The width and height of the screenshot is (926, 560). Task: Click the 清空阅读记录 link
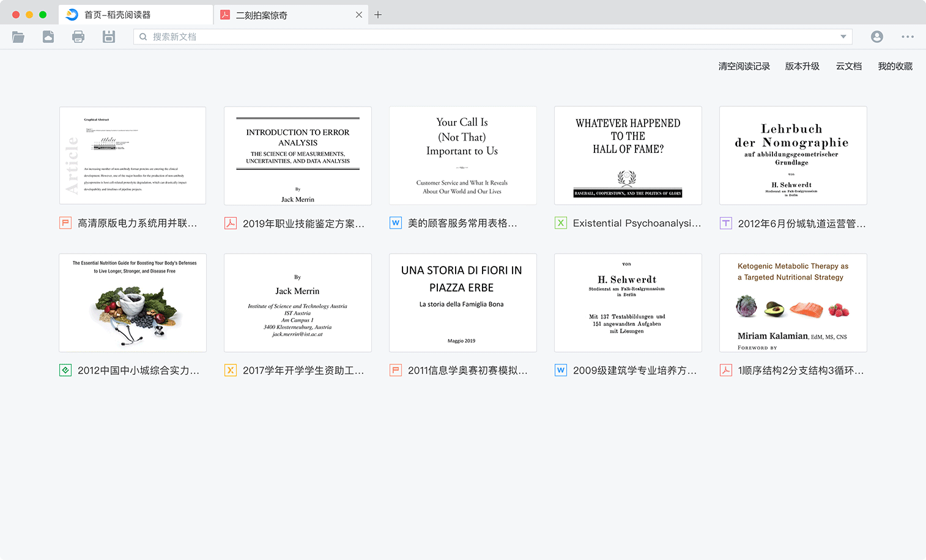(x=744, y=66)
